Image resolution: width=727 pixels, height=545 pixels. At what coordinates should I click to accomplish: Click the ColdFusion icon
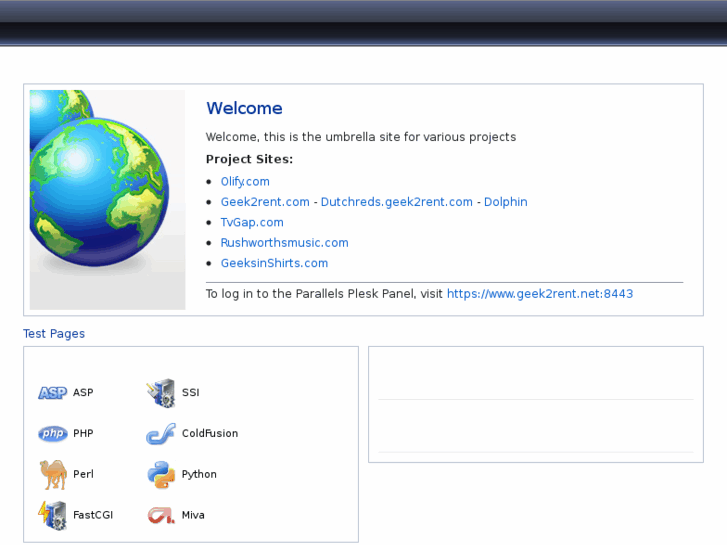point(160,434)
